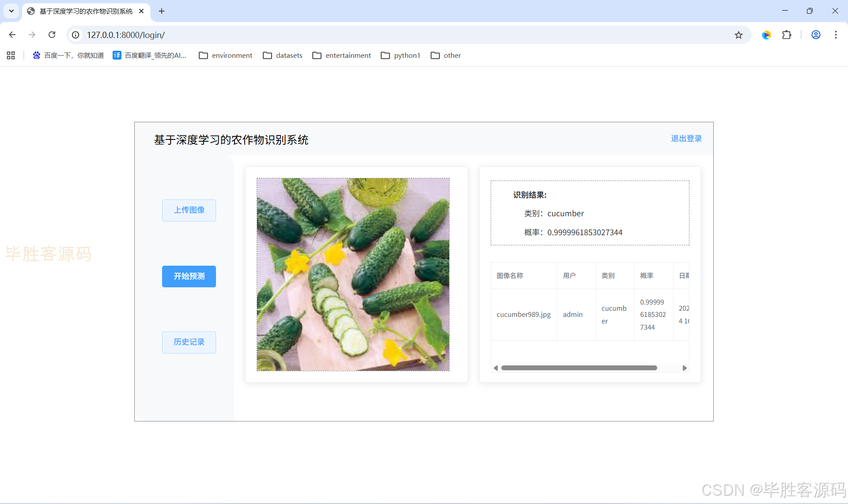Open the colorful browser extension icon
This screenshot has width=848, height=504.
(766, 35)
